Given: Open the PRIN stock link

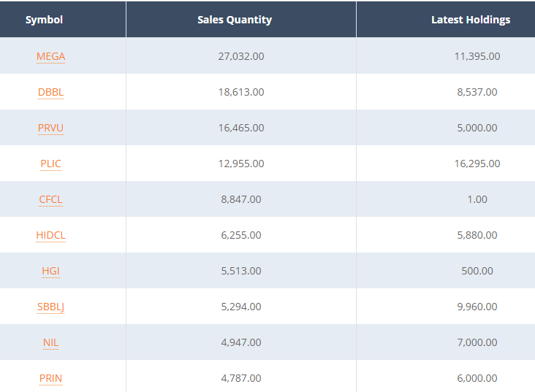Looking at the screenshot, I should click(50, 378).
